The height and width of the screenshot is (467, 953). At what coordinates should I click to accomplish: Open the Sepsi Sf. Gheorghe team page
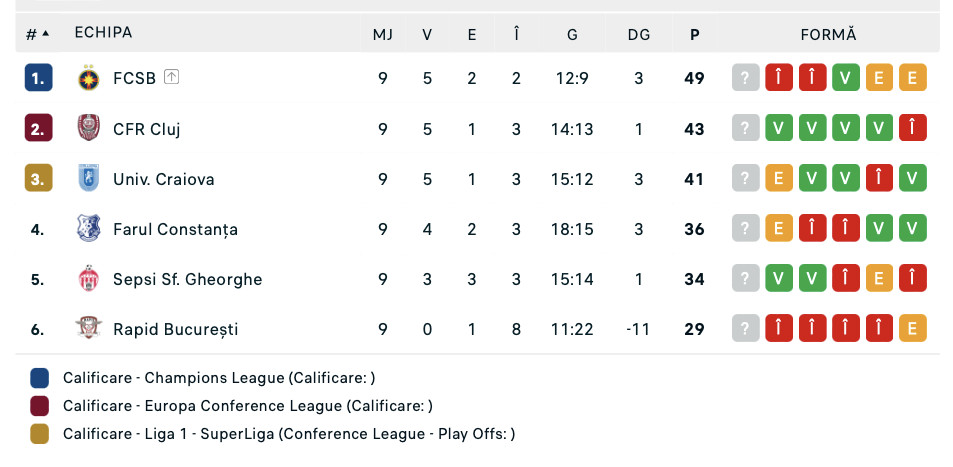pos(187,279)
